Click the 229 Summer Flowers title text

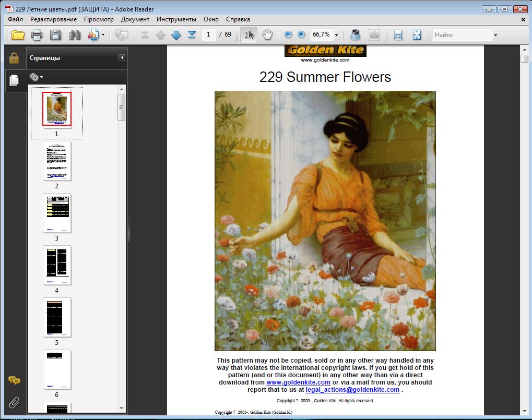[325, 77]
